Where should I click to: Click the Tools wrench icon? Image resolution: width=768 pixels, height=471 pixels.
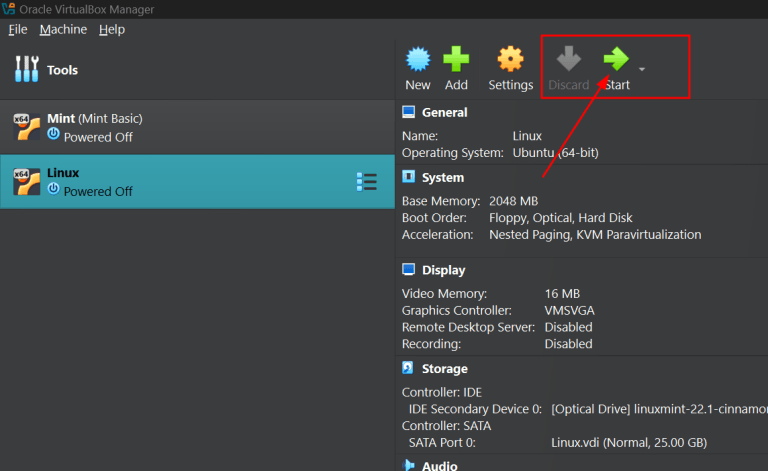[26, 70]
